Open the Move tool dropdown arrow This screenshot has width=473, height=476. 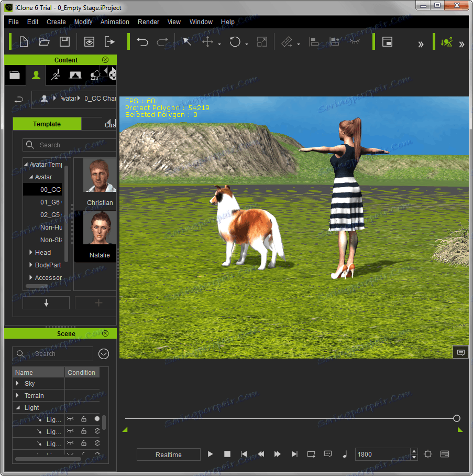tap(219, 45)
